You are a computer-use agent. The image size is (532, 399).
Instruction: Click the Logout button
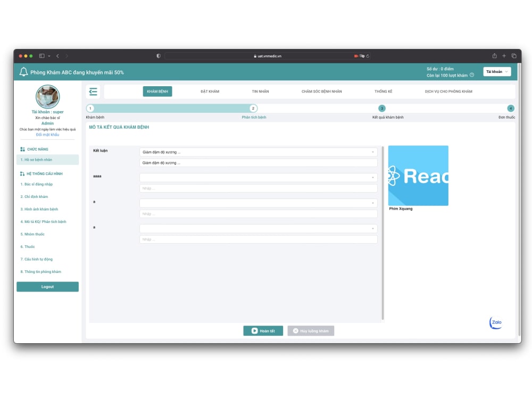pyautogui.click(x=47, y=287)
